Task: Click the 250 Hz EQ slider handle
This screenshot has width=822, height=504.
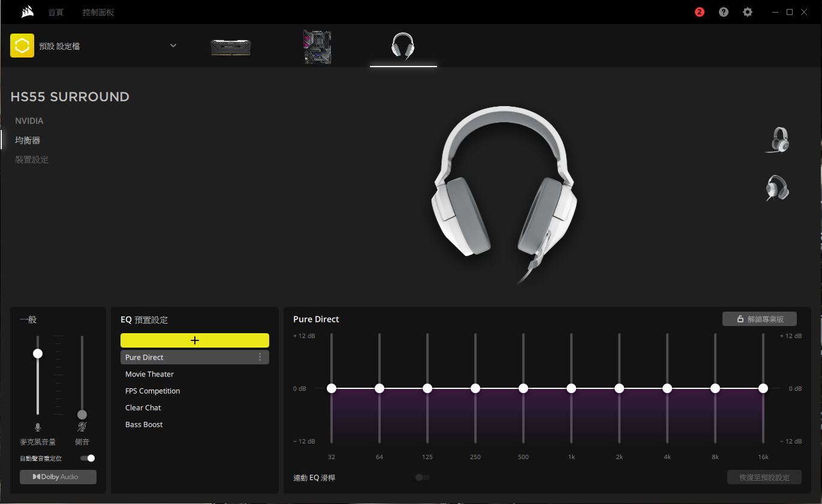Action: click(x=475, y=388)
